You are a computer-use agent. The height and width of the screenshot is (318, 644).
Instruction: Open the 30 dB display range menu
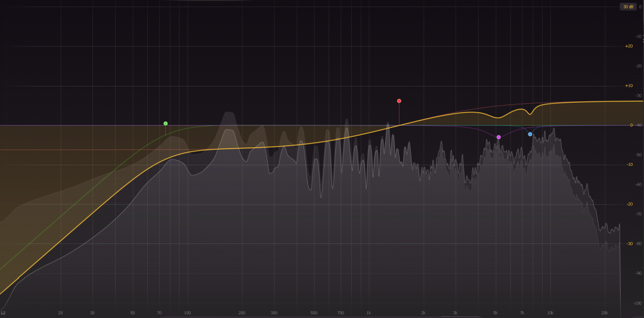pos(628,7)
